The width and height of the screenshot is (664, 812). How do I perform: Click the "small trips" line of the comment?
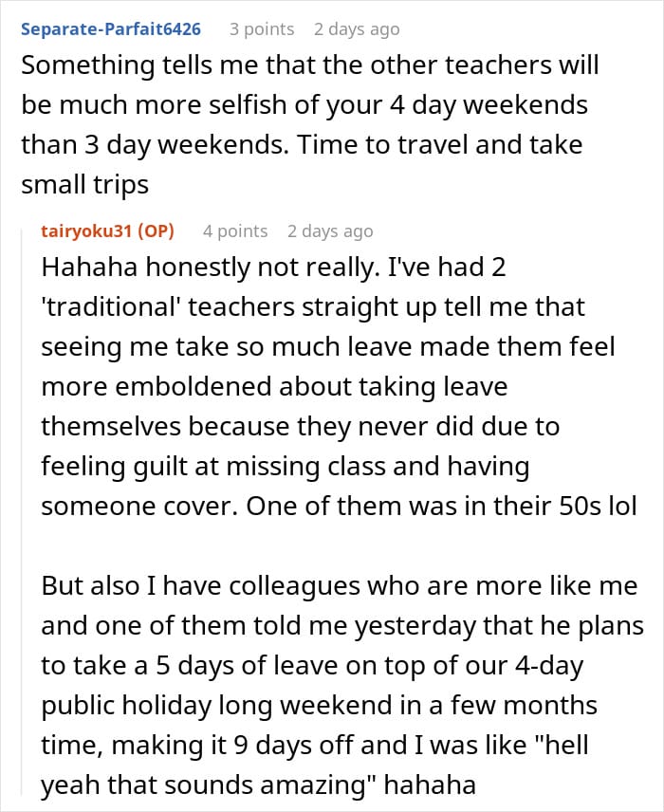click(85, 185)
